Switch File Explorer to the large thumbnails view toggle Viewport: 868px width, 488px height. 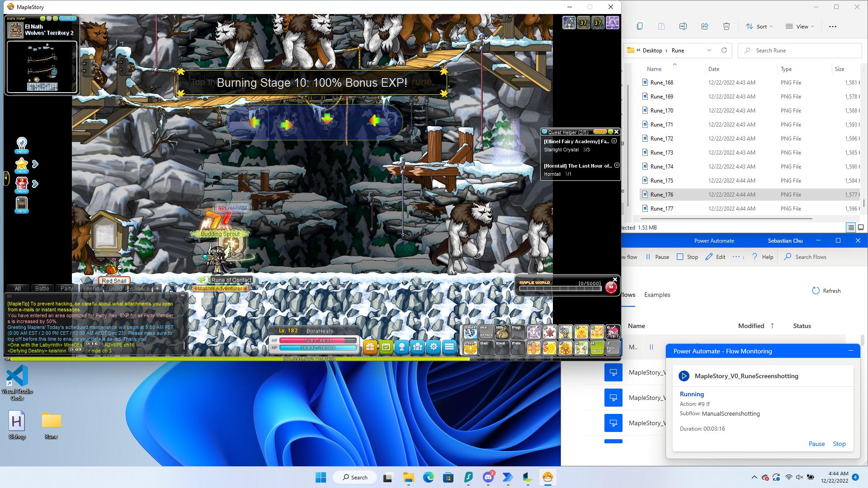(861, 228)
